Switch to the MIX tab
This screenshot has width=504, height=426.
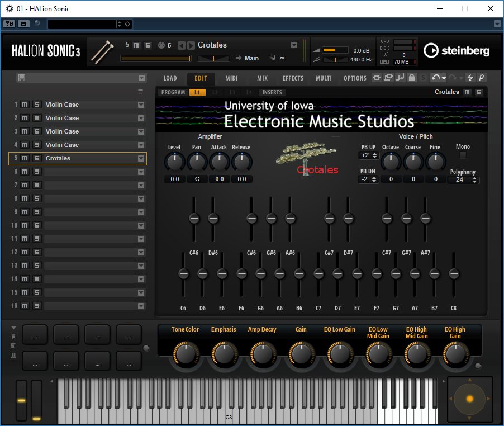coord(262,78)
